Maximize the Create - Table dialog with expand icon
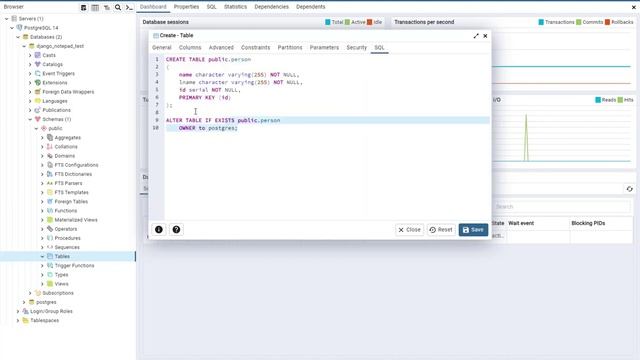 [x=476, y=36]
